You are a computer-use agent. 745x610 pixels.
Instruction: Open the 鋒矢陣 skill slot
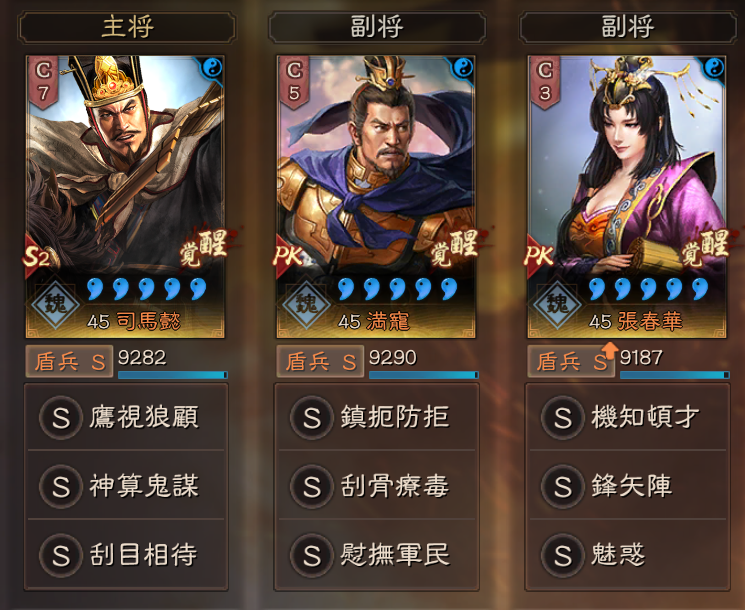point(628,486)
